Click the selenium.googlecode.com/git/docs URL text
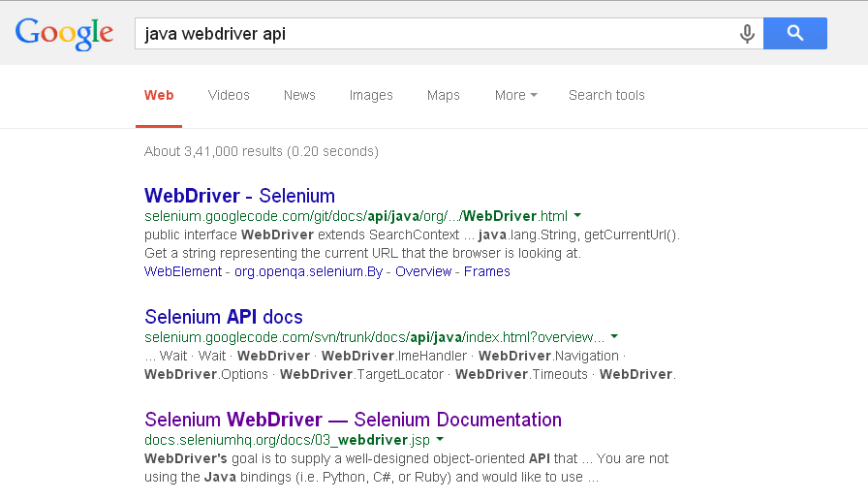This screenshot has width=868, height=500. 356,216
